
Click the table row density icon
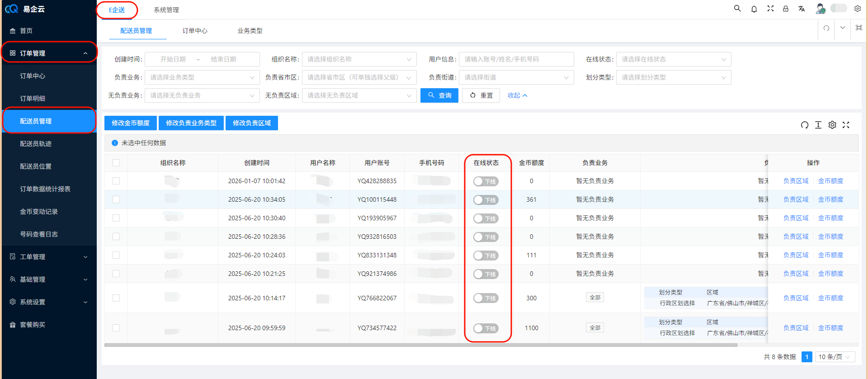pos(818,125)
